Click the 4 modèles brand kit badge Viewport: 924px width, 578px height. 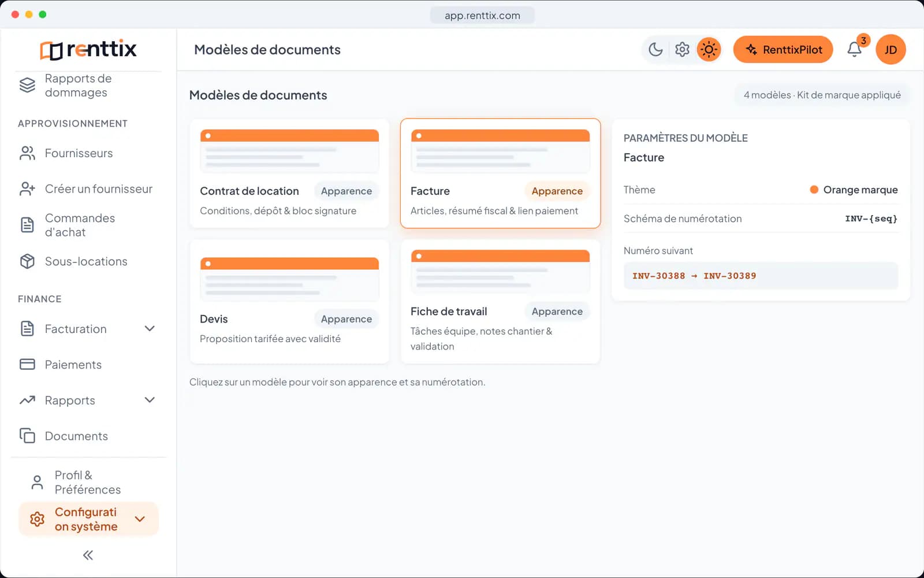[822, 95]
